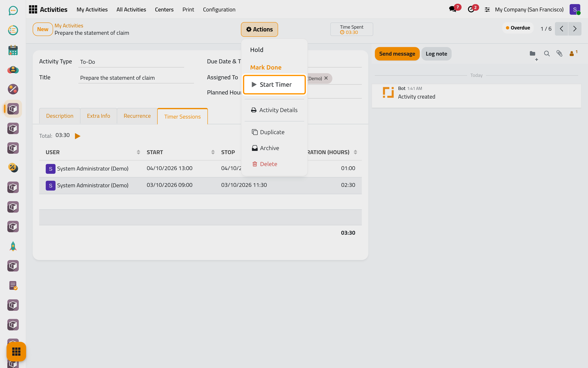
Task: Click Start Timer menu entry
Action: [274, 85]
